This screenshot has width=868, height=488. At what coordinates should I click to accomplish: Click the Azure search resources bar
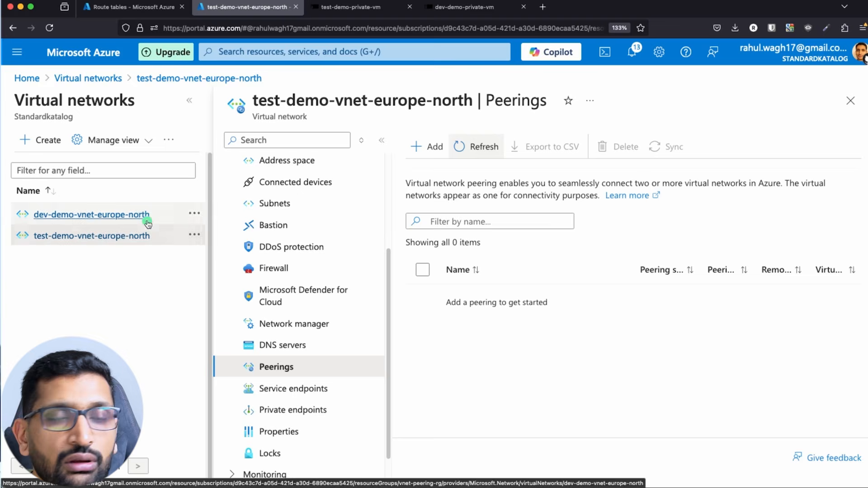click(354, 52)
